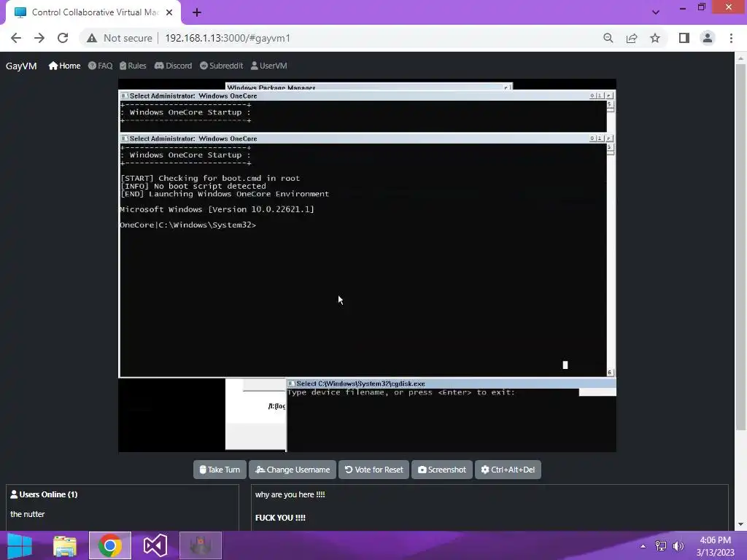The image size is (747, 560).
Task: Click the volume speaker tray icon
Action: click(678, 546)
